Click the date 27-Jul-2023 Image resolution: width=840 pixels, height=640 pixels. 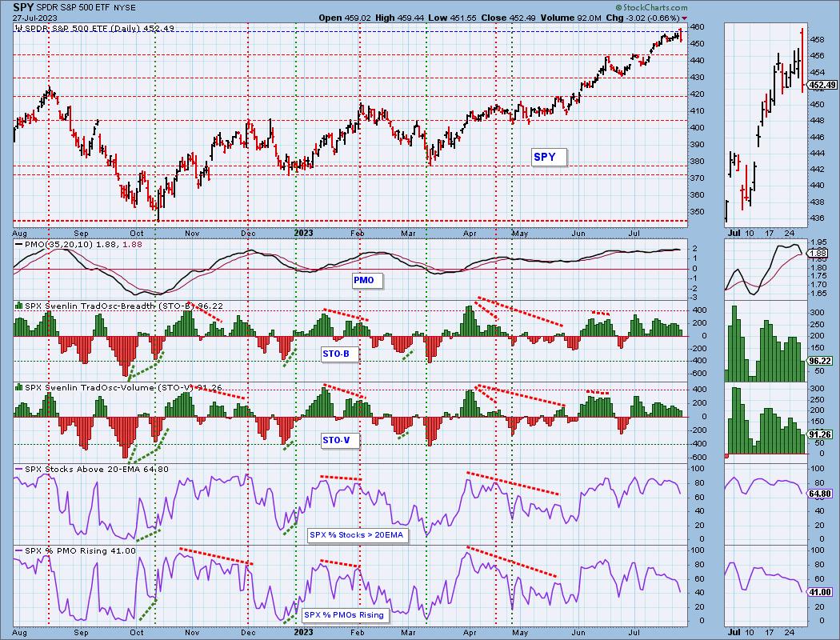tap(34, 17)
